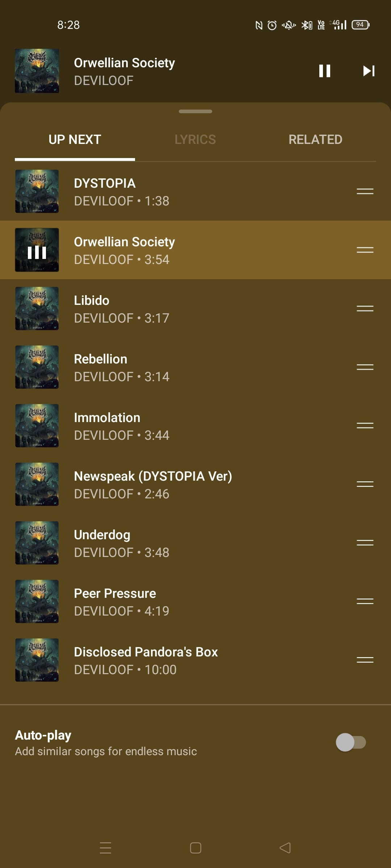Tap the reorder handle for Underdog
Image resolution: width=391 pixels, height=868 pixels.
click(365, 543)
